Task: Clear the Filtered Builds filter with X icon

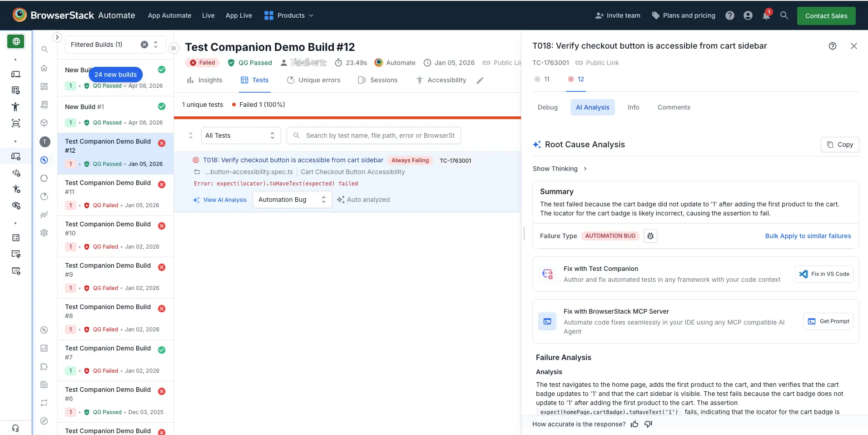Action: 144,45
